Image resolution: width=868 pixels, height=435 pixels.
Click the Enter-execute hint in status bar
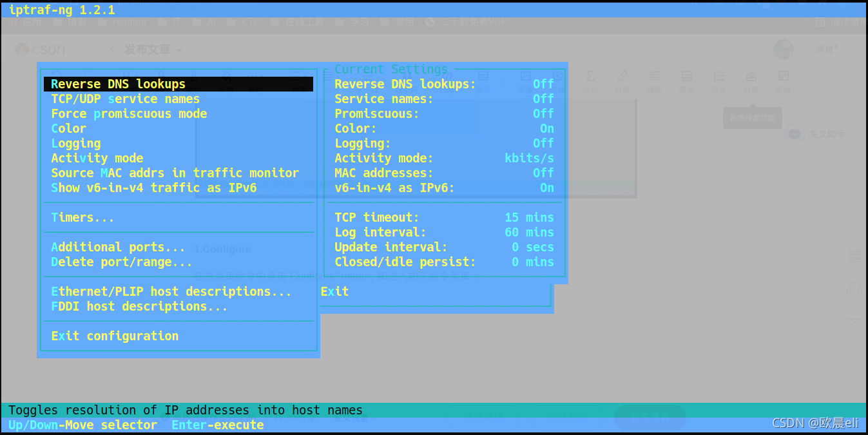point(217,425)
